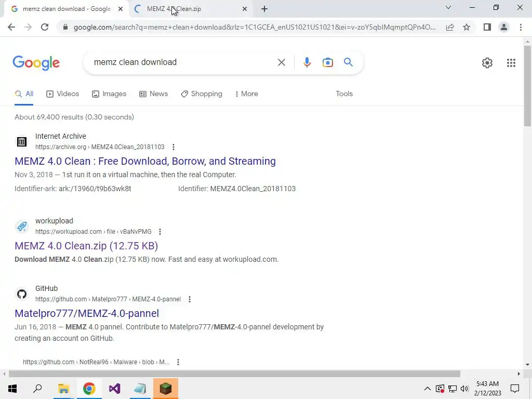Switch to News results
Viewport: 532px width, 399px height.
click(x=154, y=94)
